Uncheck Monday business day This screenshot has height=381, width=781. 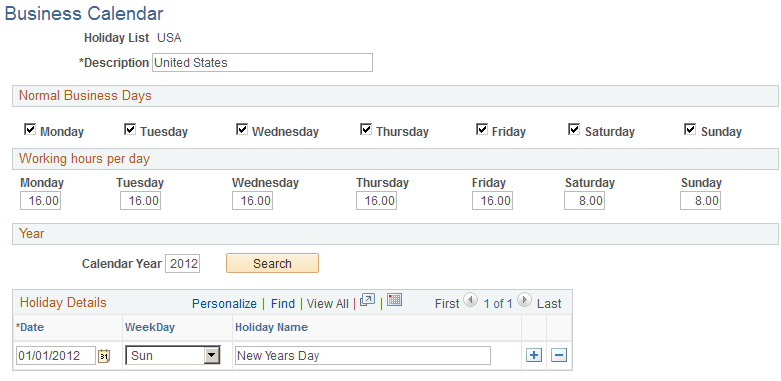[30, 130]
